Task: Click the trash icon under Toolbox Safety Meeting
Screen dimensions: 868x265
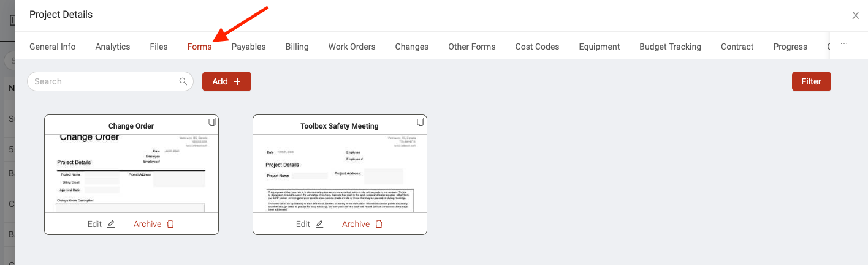Action: click(x=379, y=224)
